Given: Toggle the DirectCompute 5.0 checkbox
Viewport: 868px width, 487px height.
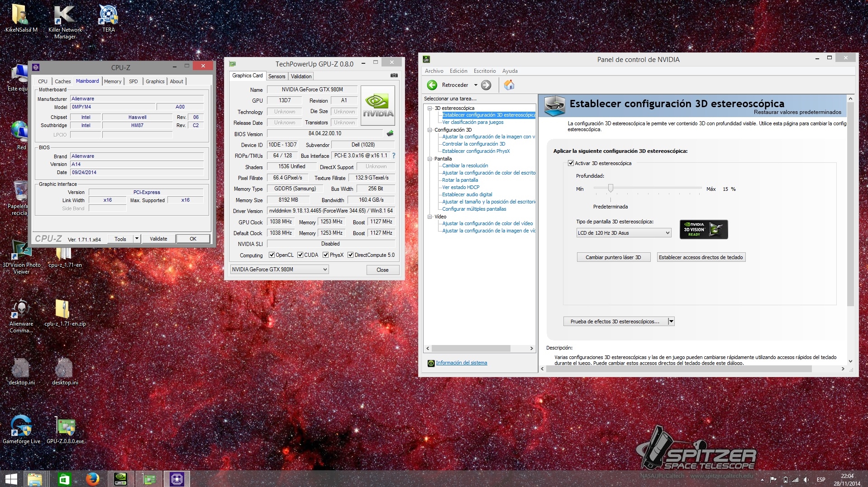Looking at the screenshot, I should tap(351, 255).
